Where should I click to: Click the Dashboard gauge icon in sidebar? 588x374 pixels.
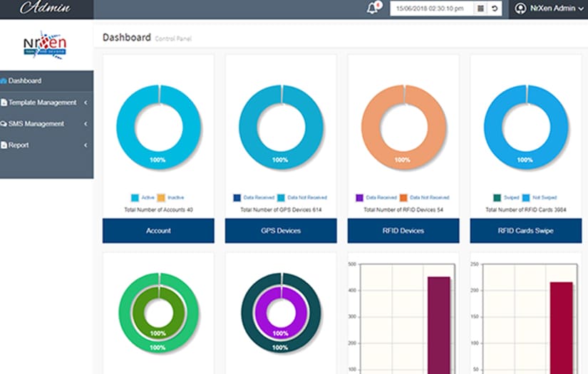coord(4,81)
